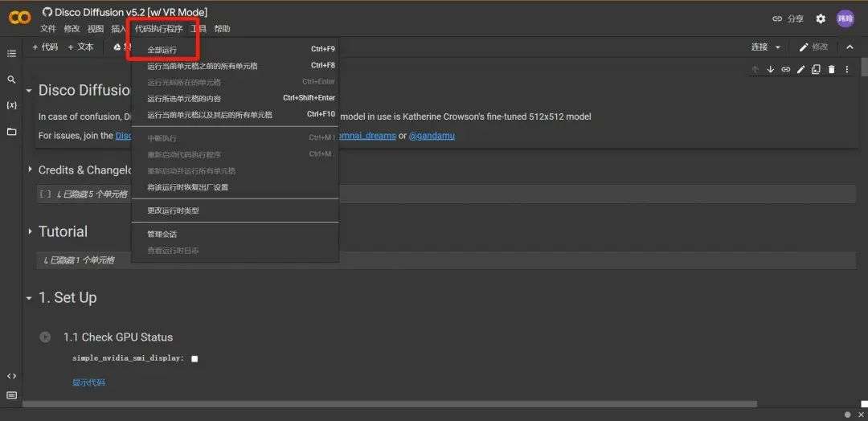Delete cell using the trash icon

coord(831,69)
